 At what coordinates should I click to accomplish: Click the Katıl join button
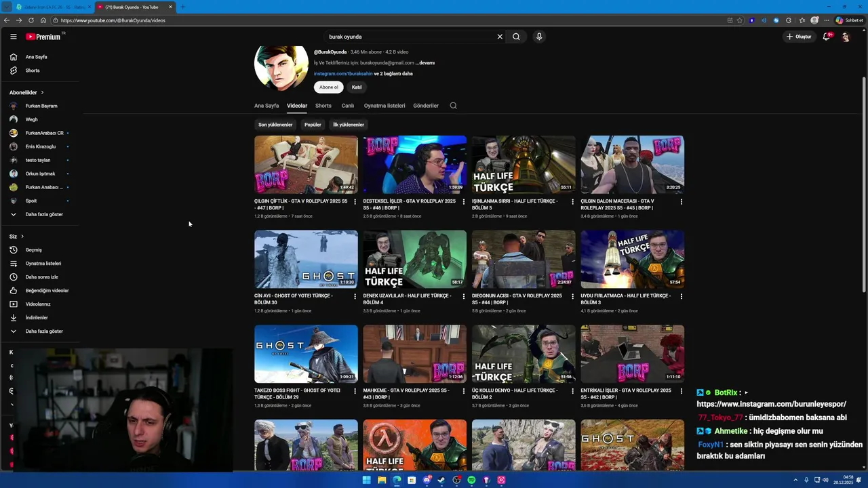[357, 87]
